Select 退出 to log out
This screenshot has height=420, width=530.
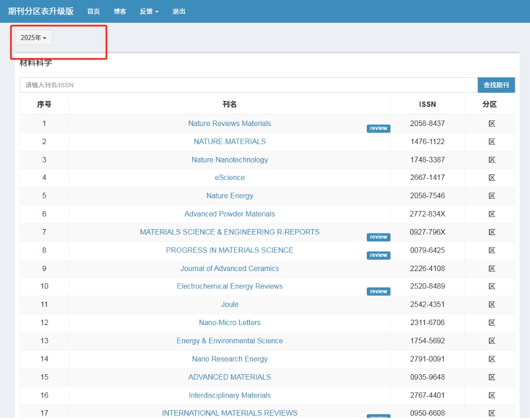pyautogui.click(x=179, y=11)
